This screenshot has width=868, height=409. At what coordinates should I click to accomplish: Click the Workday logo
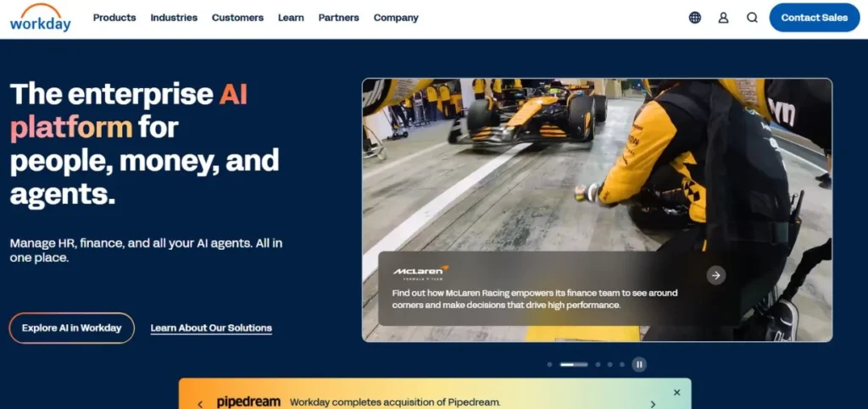40,18
